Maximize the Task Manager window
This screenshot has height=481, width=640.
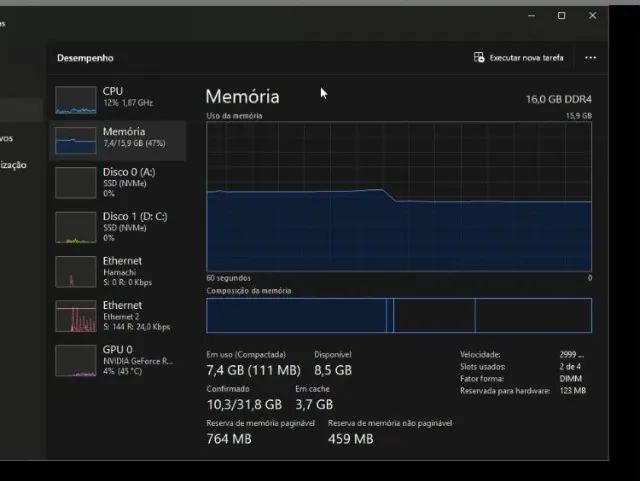pyautogui.click(x=562, y=16)
